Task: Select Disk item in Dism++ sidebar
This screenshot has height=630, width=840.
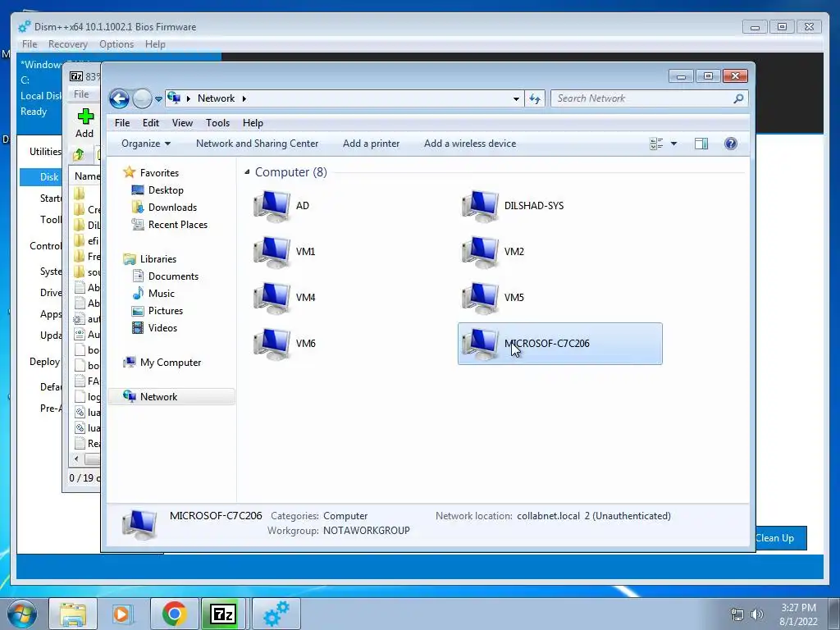Action: 41,177
